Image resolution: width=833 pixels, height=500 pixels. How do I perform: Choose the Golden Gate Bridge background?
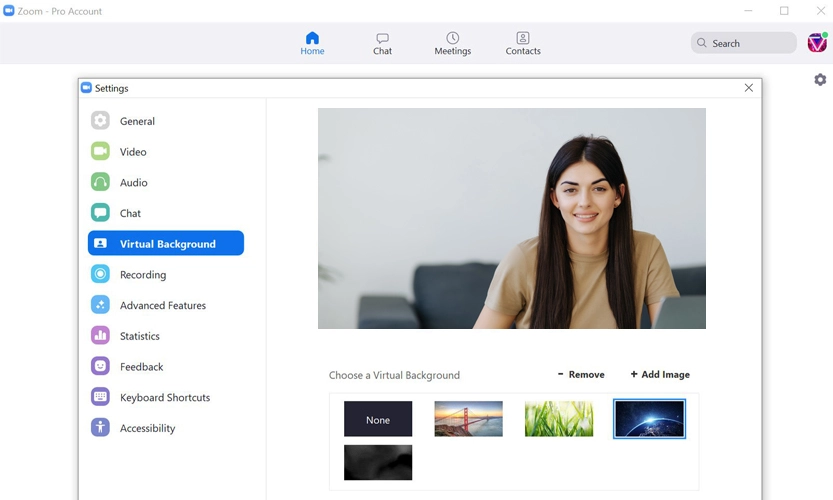tap(468, 419)
